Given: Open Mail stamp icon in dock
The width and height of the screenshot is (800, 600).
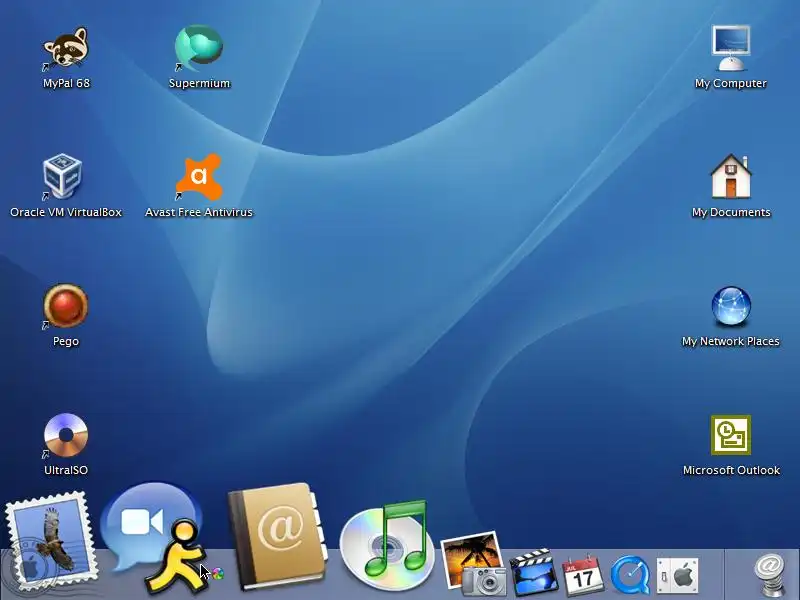Looking at the screenshot, I should [x=51, y=541].
